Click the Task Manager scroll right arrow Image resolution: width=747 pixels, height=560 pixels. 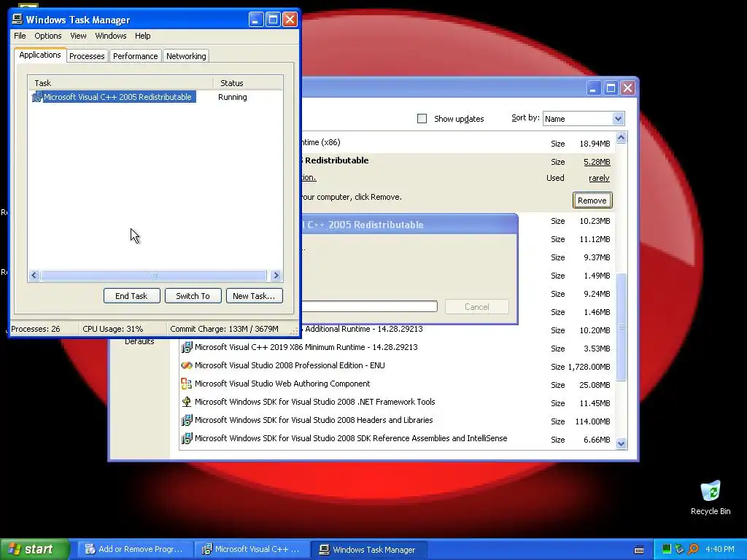pos(276,275)
